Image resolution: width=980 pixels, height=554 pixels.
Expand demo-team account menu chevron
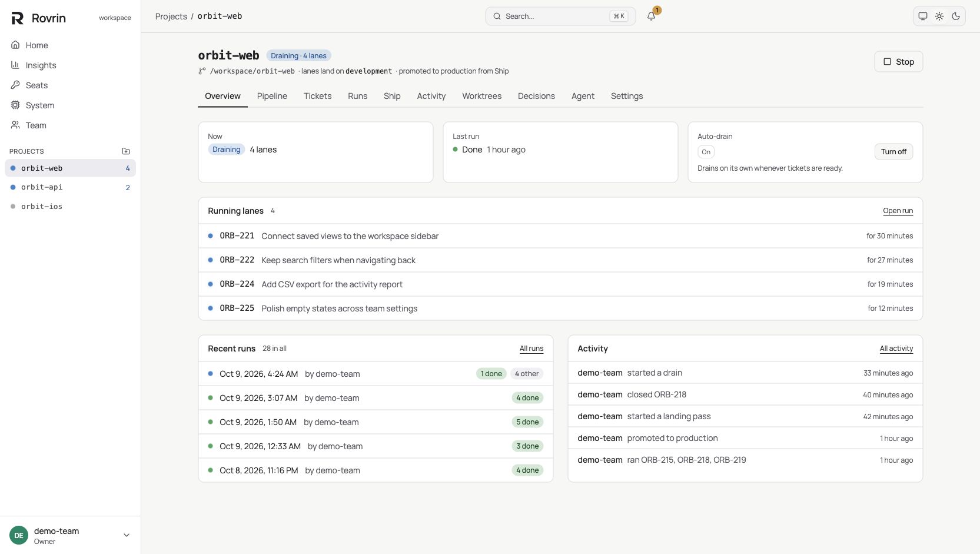pos(127,535)
